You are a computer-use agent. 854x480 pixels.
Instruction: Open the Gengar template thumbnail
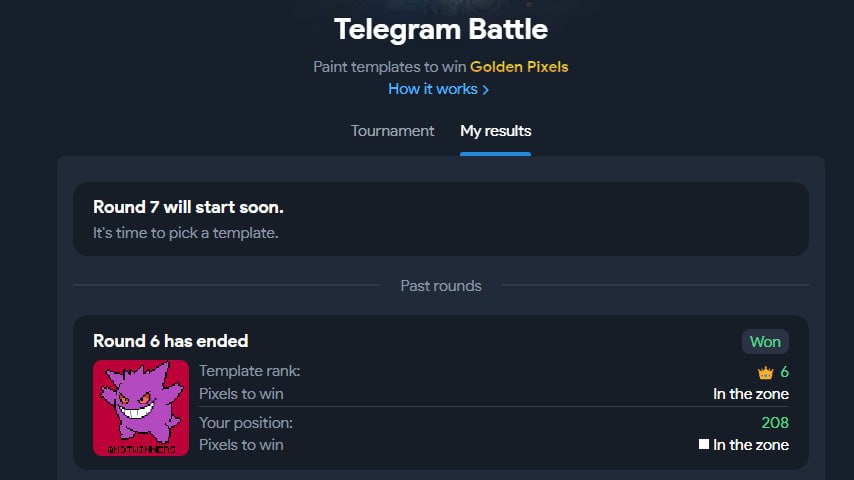[141, 408]
